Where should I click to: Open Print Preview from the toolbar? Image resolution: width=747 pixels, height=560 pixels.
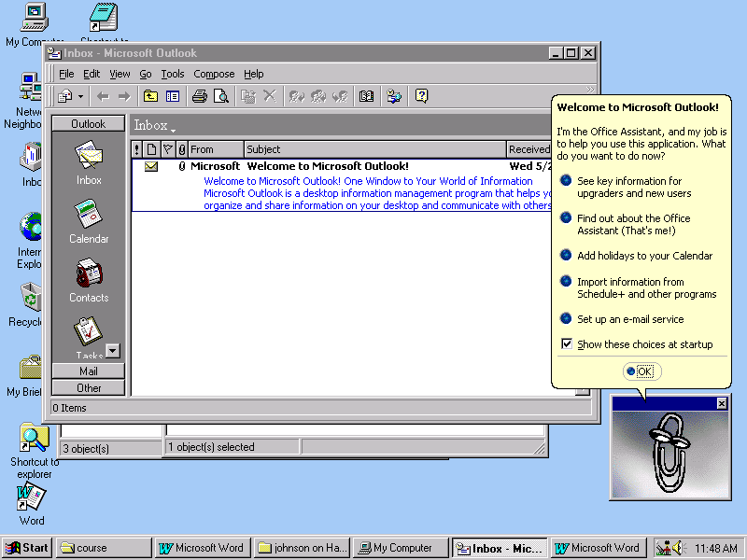(x=221, y=97)
